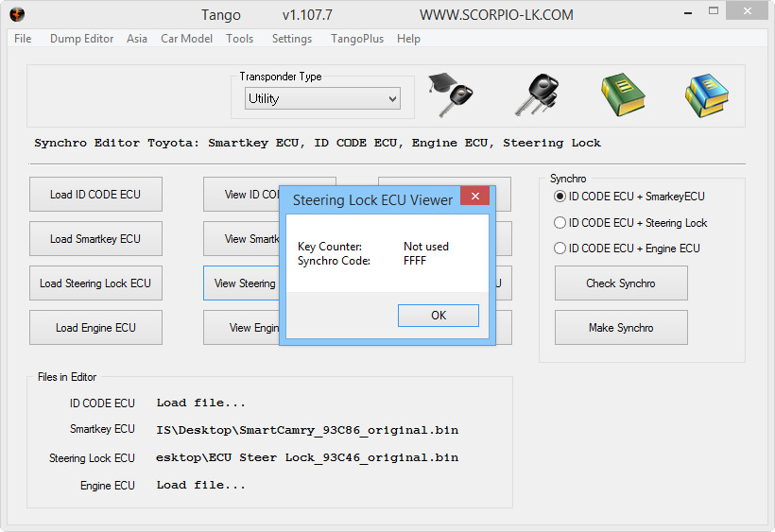Maximize the Tango window
This screenshot has height=532, width=775.
[714, 11]
